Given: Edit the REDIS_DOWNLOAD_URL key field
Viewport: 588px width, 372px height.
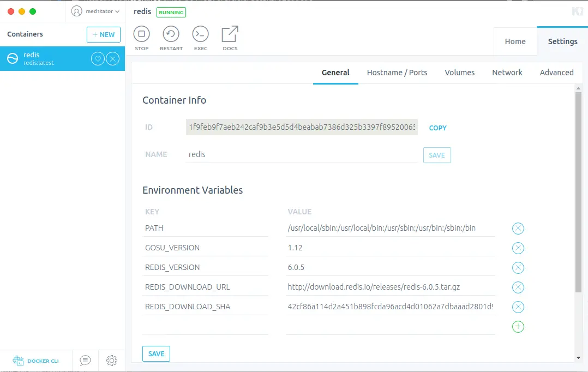Looking at the screenshot, I should [205, 287].
